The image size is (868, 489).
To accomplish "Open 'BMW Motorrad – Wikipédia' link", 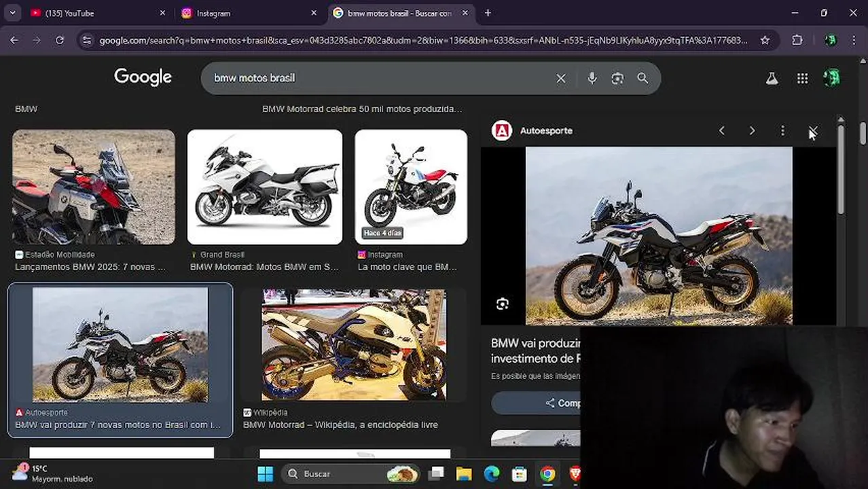I will click(340, 424).
